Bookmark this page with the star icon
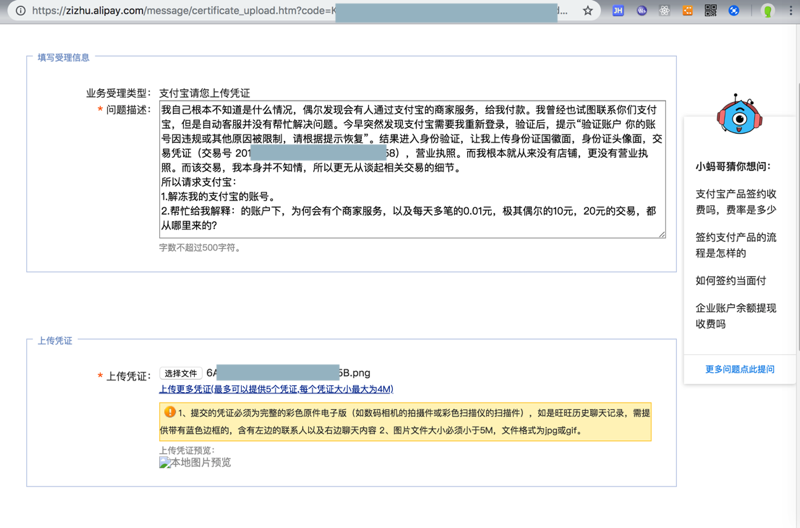 pos(588,11)
